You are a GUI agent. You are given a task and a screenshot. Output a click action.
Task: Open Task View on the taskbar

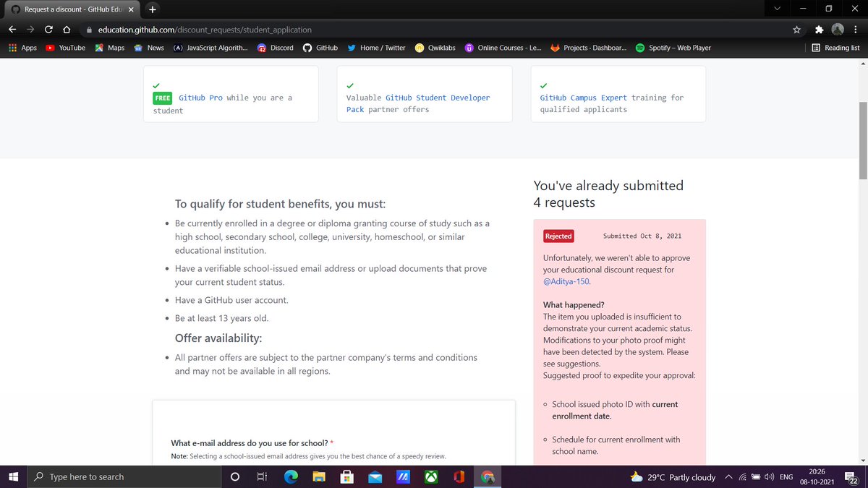262,476
